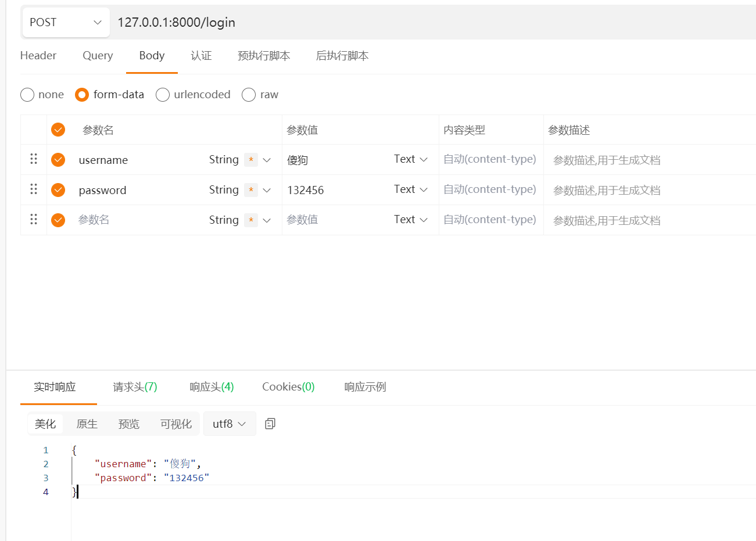Select the urlencoded body type

(x=163, y=95)
